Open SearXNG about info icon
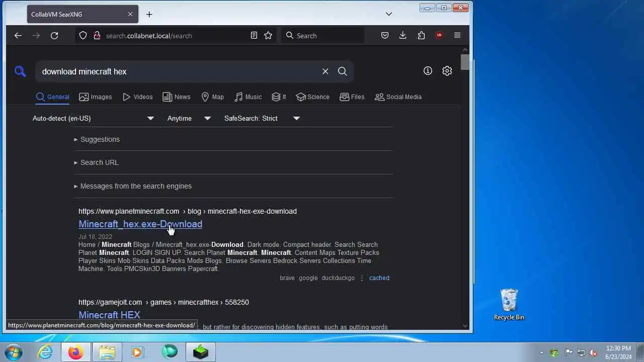Image resolution: width=644 pixels, height=362 pixels. (428, 71)
